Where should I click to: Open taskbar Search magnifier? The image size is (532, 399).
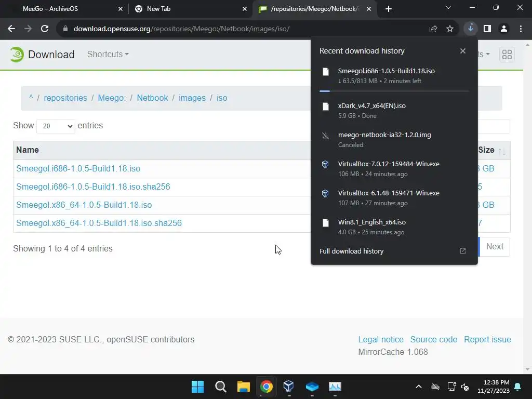point(220,387)
